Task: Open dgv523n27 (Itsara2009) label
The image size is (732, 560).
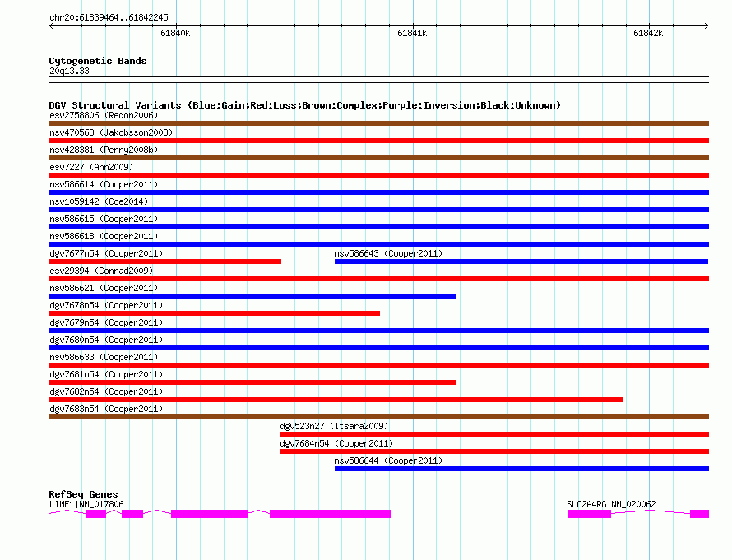Action: pyautogui.click(x=334, y=426)
